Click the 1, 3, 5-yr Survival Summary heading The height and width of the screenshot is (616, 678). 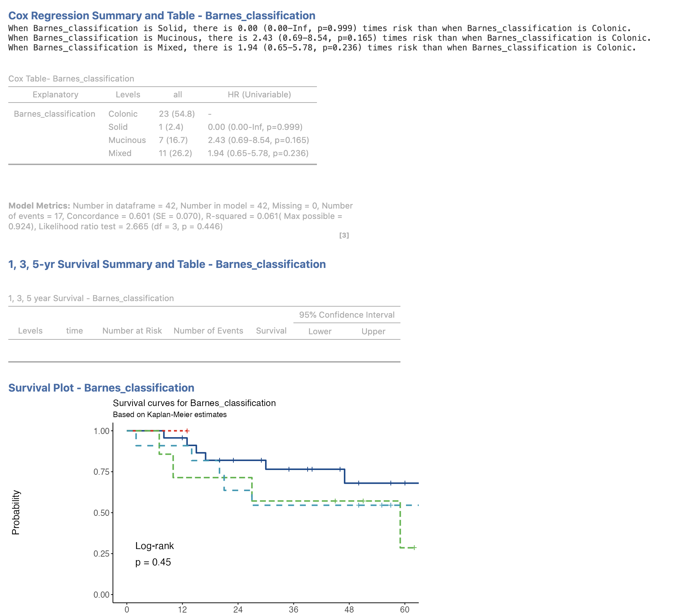(x=167, y=264)
